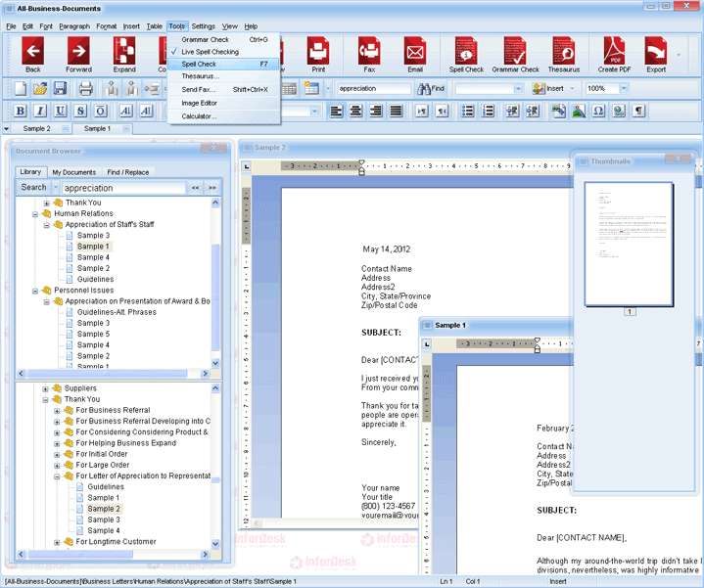Open the 100% zoom dropdown
Image resolution: width=704 pixels, height=588 pixels.
click(624, 88)
